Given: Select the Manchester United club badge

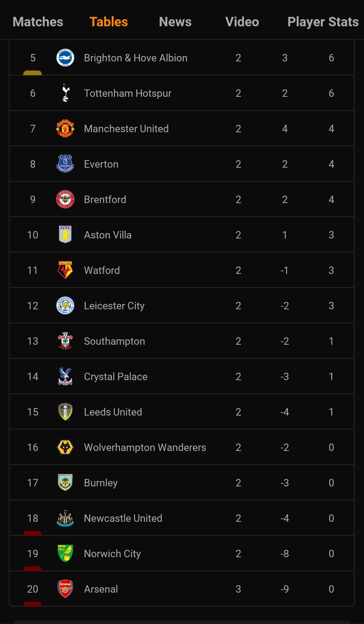Looking at the screenshot, I should pos(65,129).
